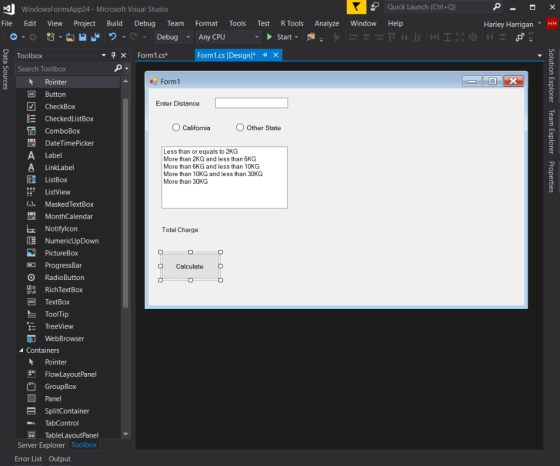This screenshot has height=466, width=560.
Task: Select the weight options list box
Action: coord(224,177)
